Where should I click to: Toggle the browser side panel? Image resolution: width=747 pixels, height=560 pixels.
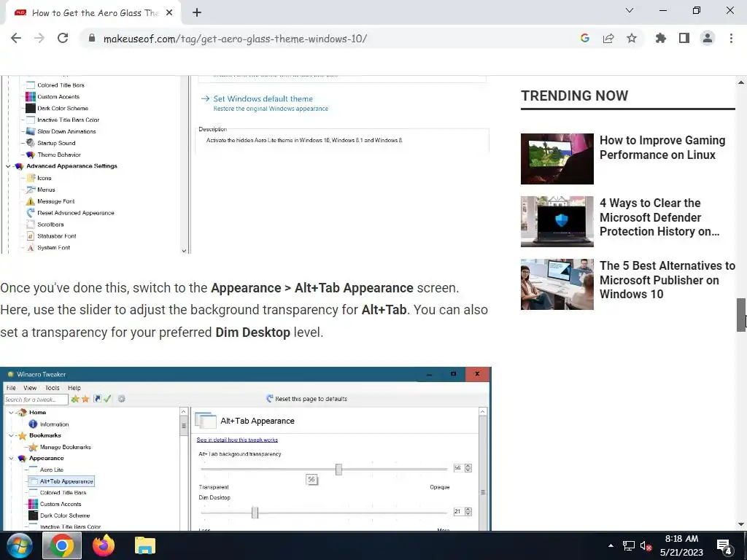[684, 38]
